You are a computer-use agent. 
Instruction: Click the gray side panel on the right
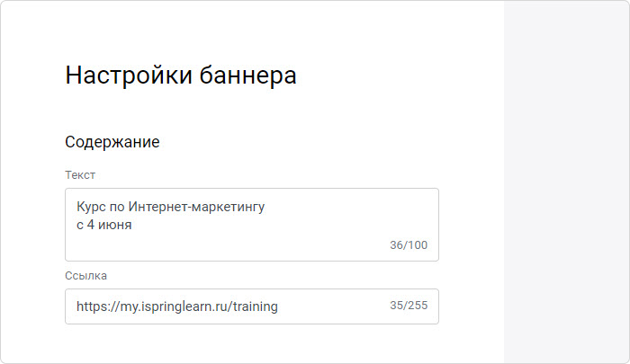click(x=566, y=182)
